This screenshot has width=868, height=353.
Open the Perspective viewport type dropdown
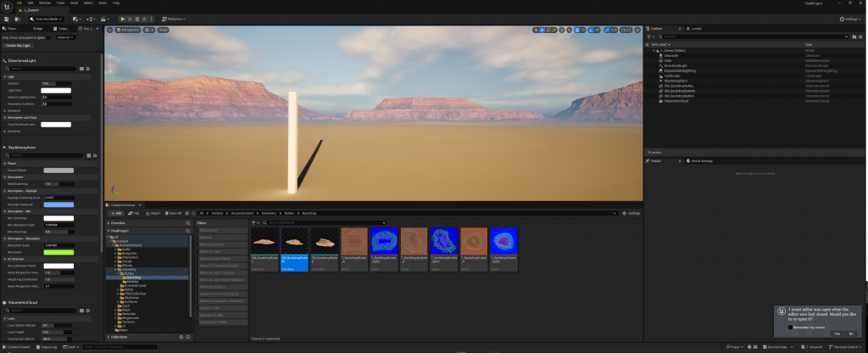129,30
